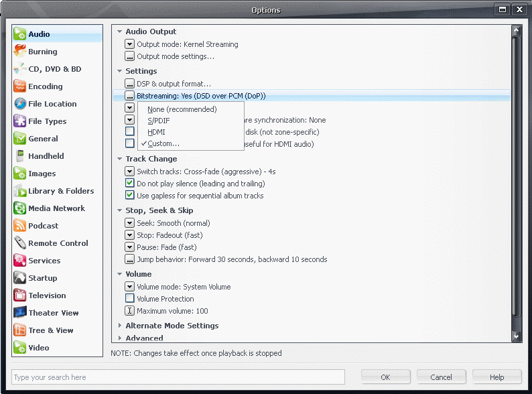
Task: Select the Encoding icon in sidebar
Action: click(19, 86)
